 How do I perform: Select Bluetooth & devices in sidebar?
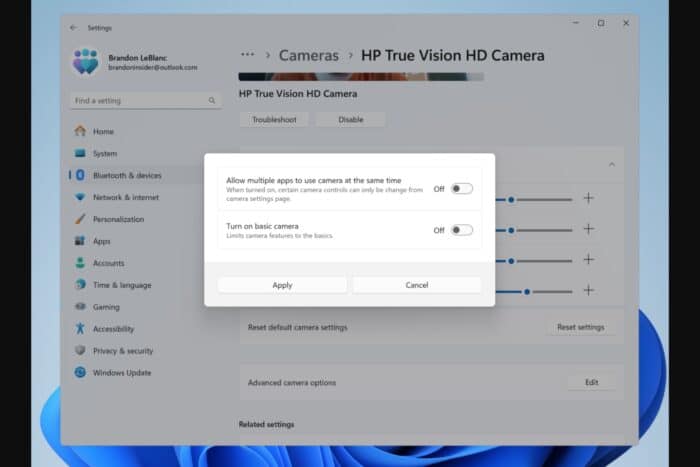[135, 175]
